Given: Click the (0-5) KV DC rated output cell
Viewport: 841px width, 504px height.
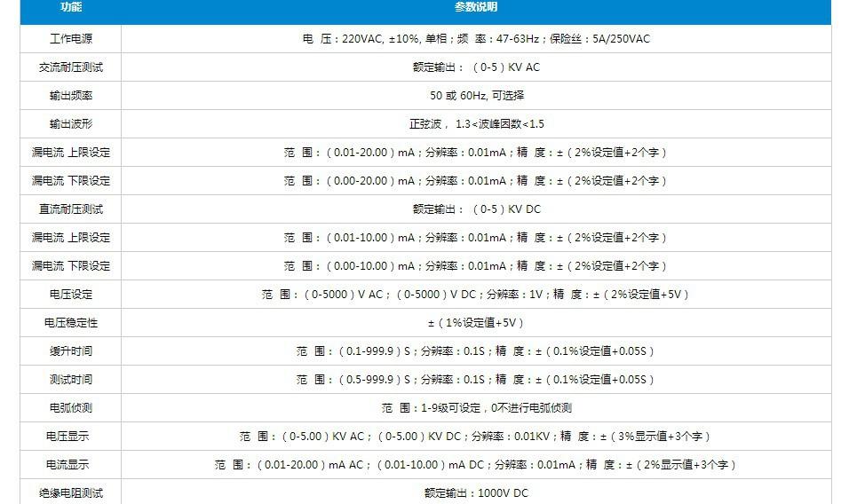Looking at the screenshot, I should click(476, 209).
